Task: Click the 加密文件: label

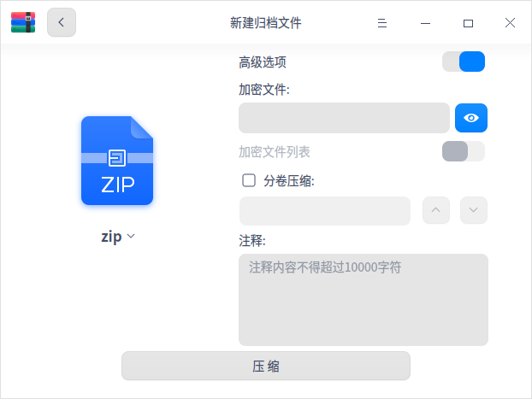Action: pyautogui.click(x=264, y=90)
